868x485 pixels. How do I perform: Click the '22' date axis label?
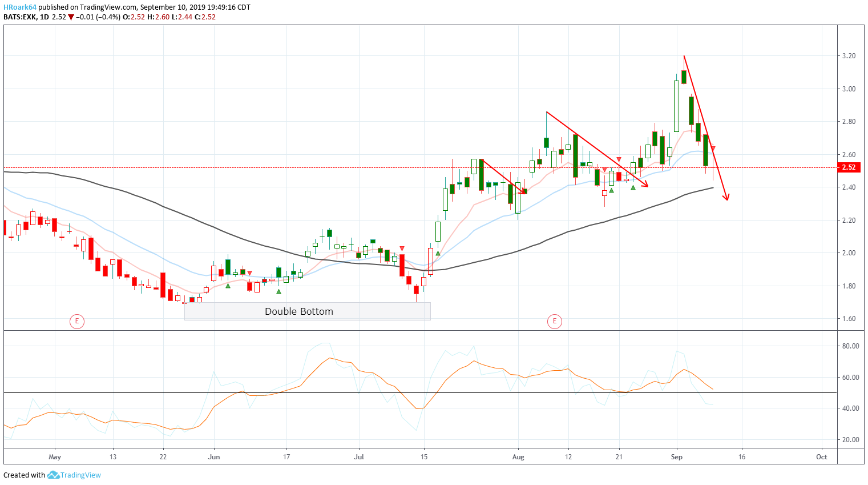[163, 457]
